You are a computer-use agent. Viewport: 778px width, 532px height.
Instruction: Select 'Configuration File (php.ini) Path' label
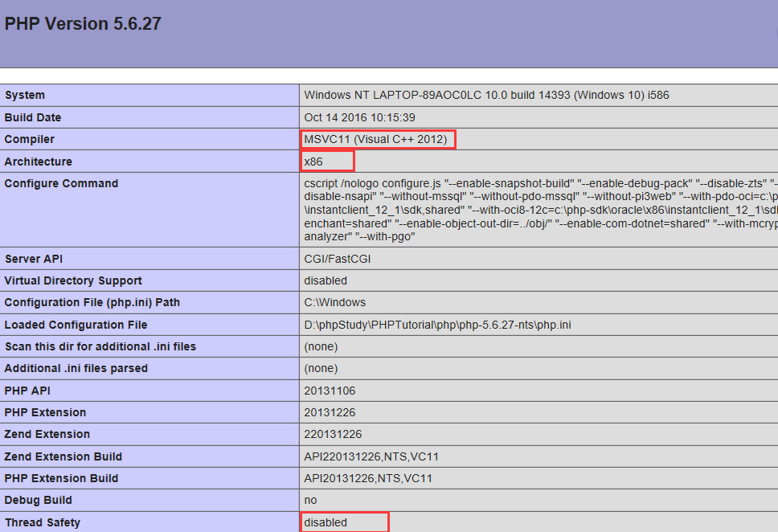pyautogui.click(x=92, y=303)
